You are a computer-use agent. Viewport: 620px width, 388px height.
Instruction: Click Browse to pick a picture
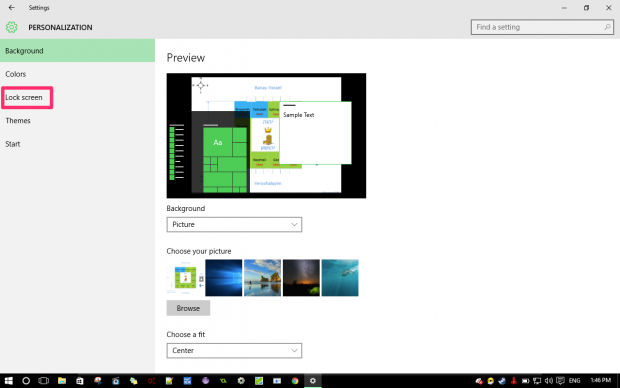[x=188, y=308]
